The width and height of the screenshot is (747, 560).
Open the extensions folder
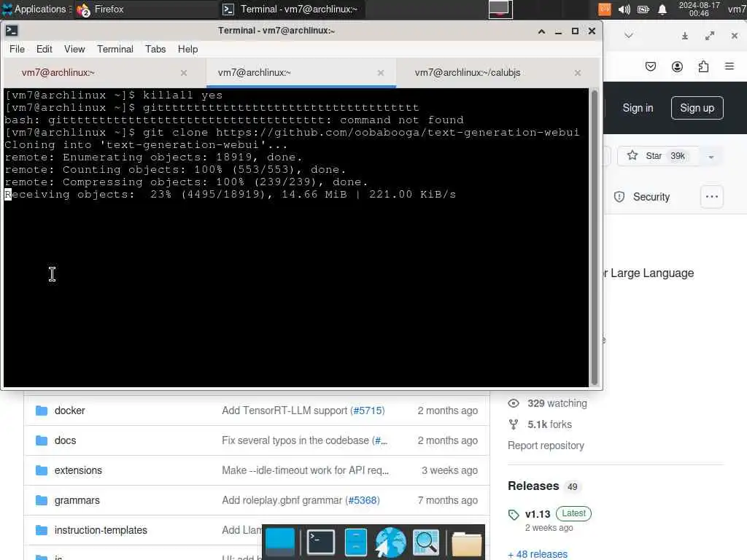pyautogui.click(x=78, y=470)
